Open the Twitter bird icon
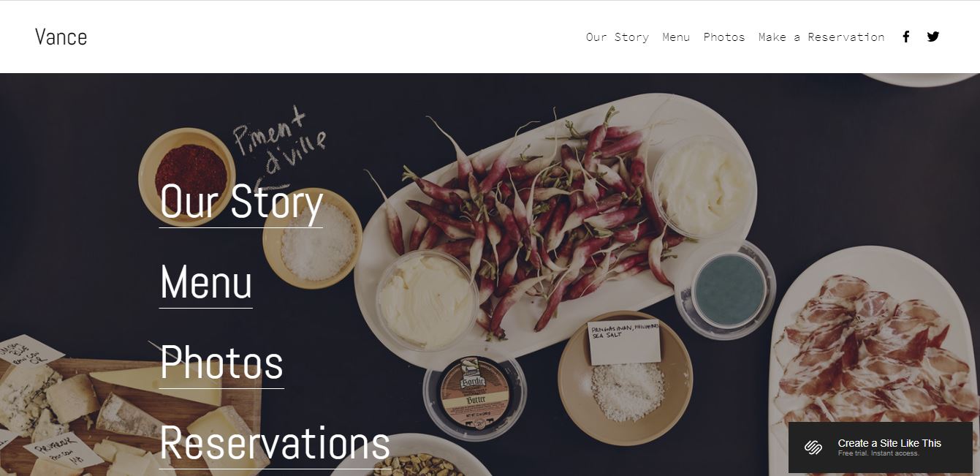The width and height of the screenshot is (980, 476). (x=933, y=37)
